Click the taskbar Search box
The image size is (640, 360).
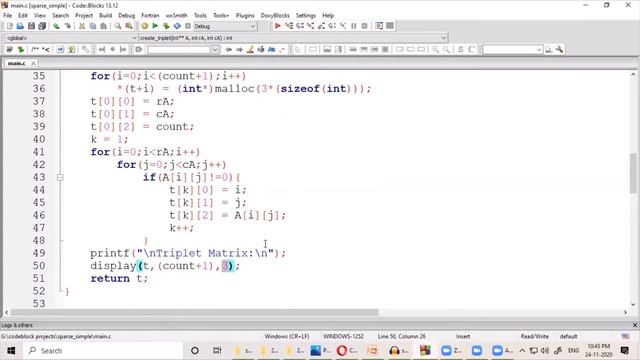pos(103,351)
